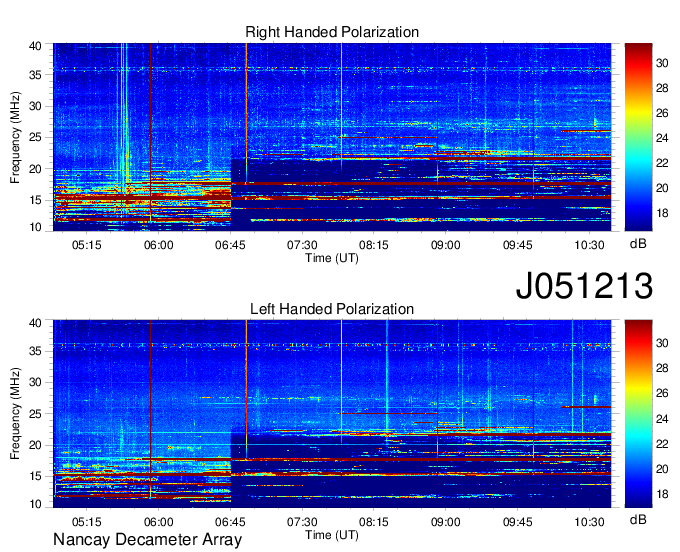The image size is (680, 552).
Task: Click the dB unit label of upper colorbar
Action: tap(638, 244)
